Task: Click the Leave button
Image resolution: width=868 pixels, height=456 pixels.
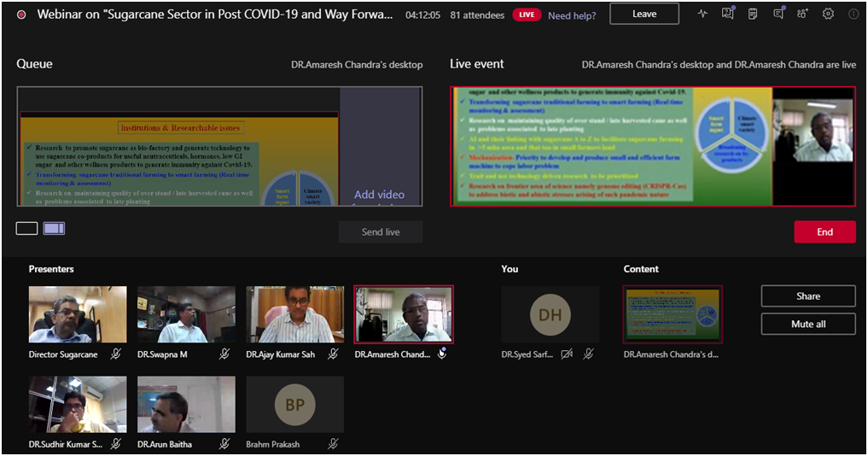Action: pyautogui.click(x=644, y=14)
